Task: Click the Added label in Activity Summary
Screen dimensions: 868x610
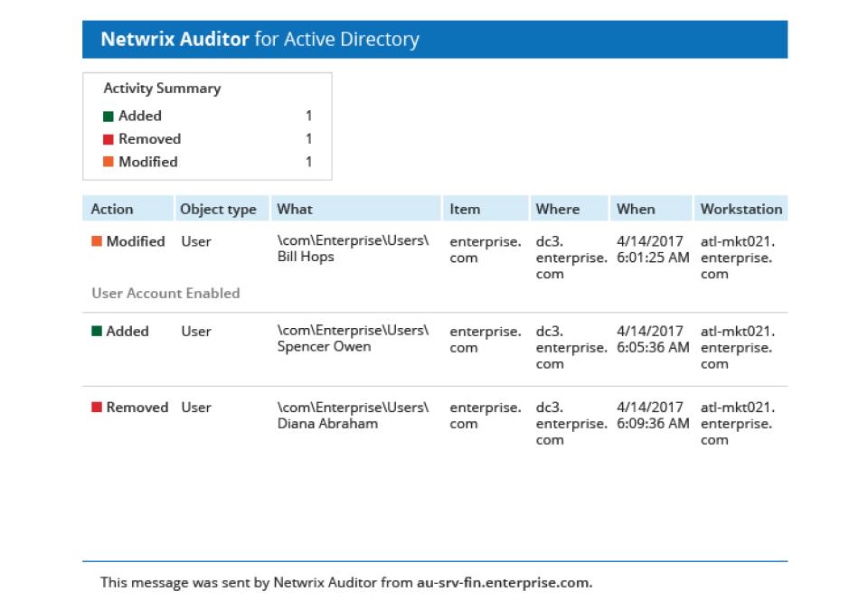Action: point(140,116)
